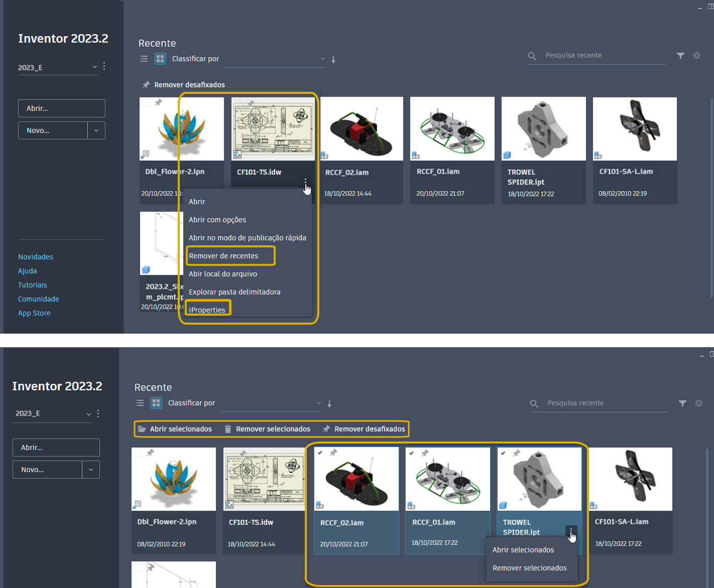Pin Dbl_Flower-2.ipn in the upper window
This screenshot has width=714, height=588.
(158, 102)
